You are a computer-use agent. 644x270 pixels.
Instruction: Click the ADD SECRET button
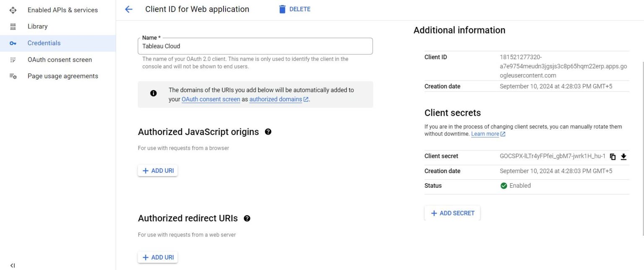pos(452,213)
